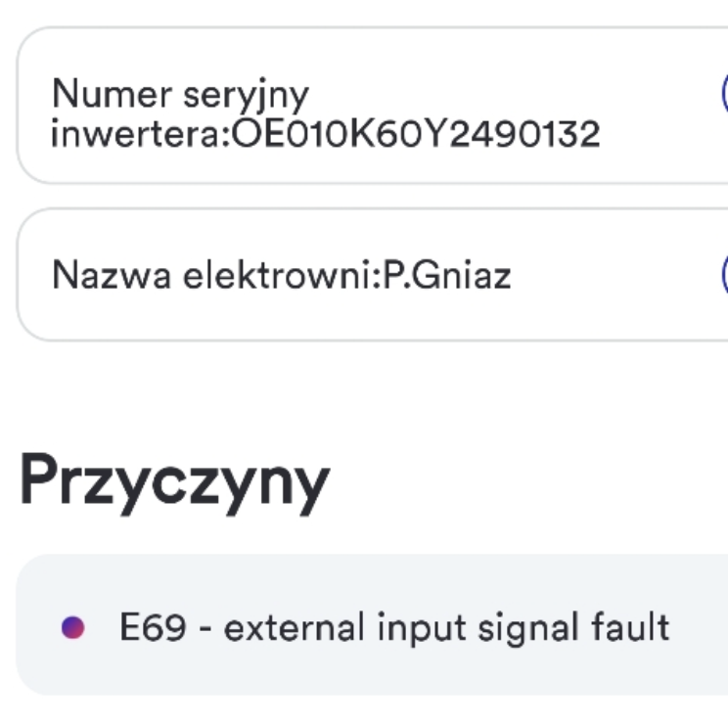
Task: Click the purple bullet dot before E69
Action: (72, 627)
